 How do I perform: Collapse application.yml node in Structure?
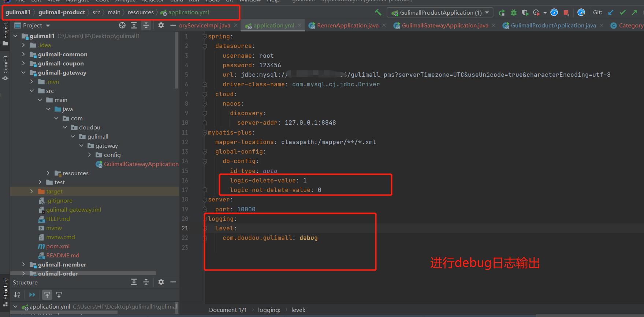15,306
